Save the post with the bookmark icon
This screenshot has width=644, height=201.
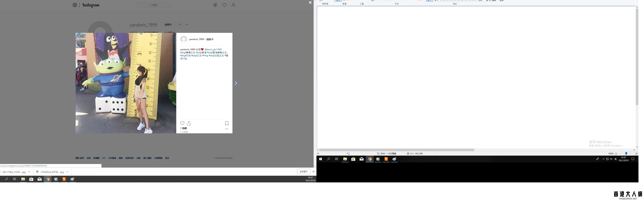pyautogui.click(x=227, y=123)
